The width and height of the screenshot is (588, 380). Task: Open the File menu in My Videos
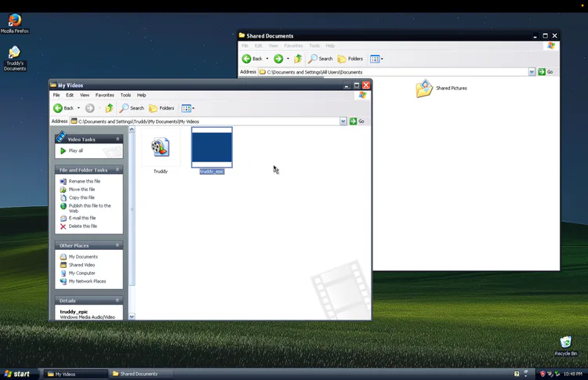pyautogui.click(x=56, y=95)
